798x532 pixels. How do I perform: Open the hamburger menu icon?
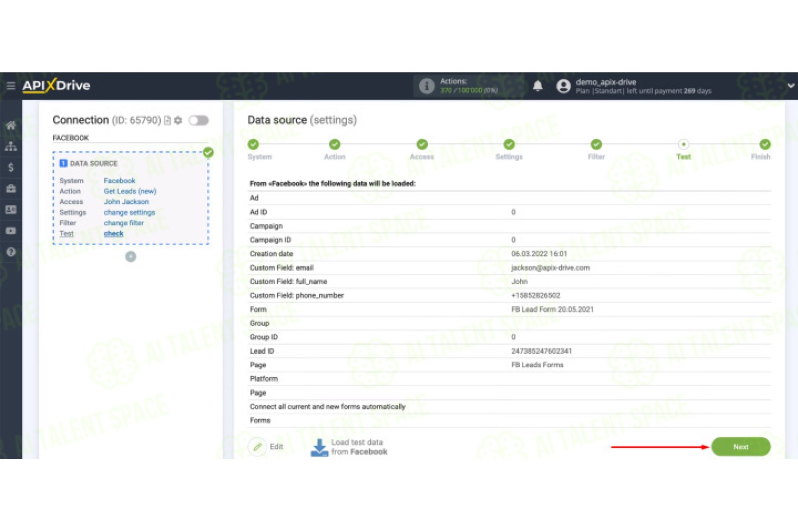click(x=11, y=86)
